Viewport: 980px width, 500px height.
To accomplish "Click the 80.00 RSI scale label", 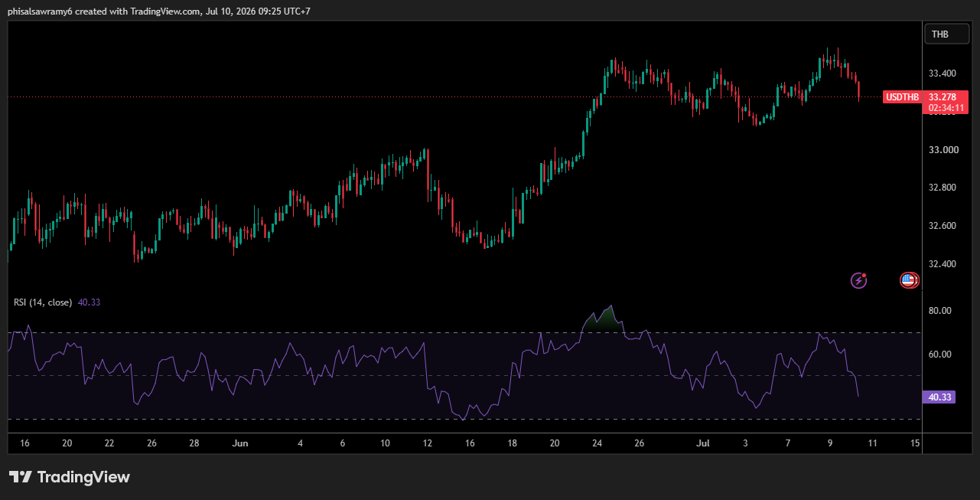I will [x=939, y=311].
